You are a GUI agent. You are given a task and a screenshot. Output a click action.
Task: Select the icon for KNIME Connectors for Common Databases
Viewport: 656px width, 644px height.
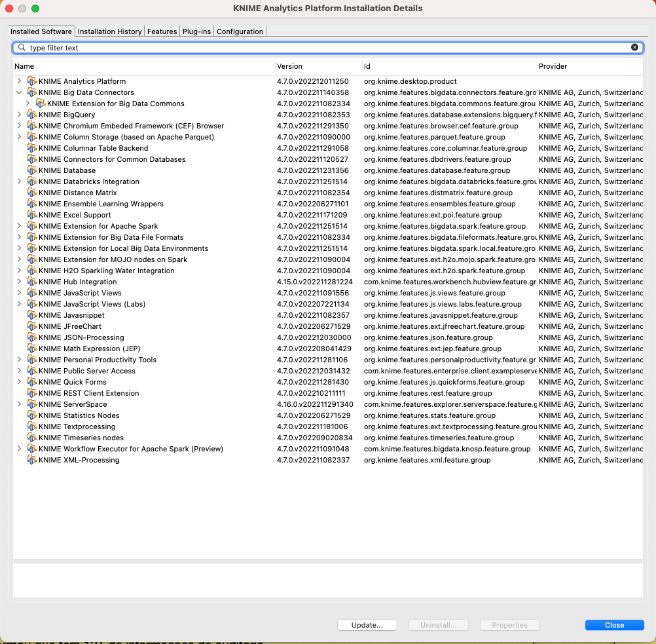click(x=32, y=159)
